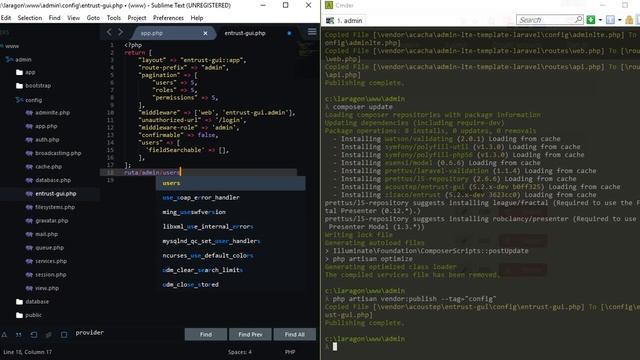Screen dimensions: 640x360
Task: Click 'Line 18, Column 17' status text
Action: pyautogui.click(x=27, y=352)
